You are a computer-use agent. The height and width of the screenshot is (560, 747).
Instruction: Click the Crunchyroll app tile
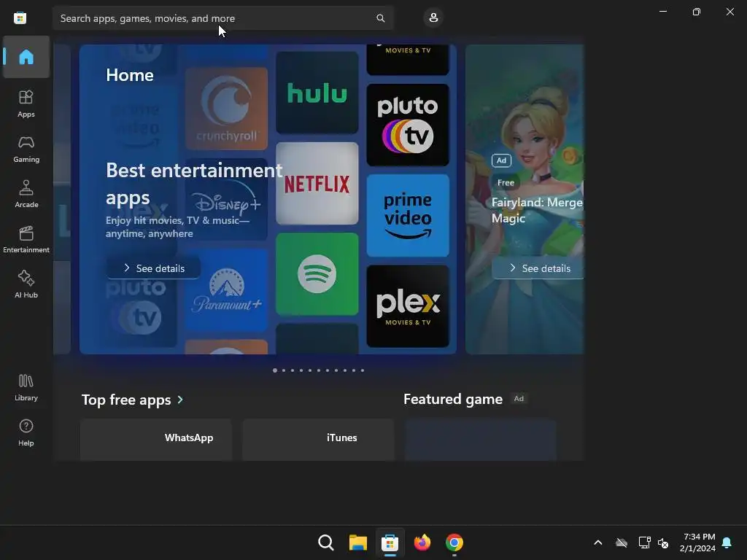(x=226, y=109)
